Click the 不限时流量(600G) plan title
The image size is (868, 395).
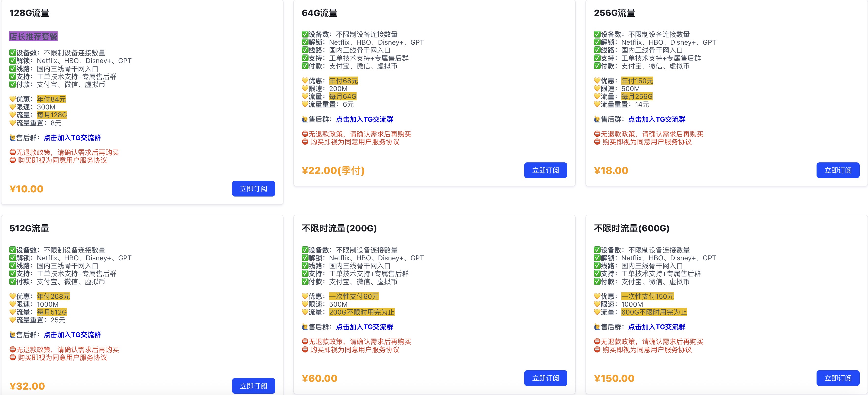[x=632, y=228]
